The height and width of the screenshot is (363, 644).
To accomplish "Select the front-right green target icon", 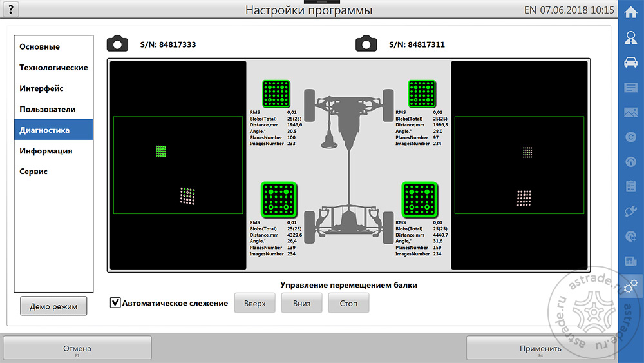I will [x=422, y=93].
